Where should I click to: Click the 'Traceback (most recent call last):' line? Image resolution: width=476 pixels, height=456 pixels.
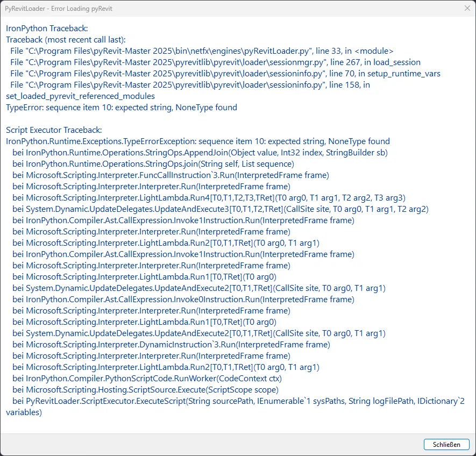(x=66, y=39)
